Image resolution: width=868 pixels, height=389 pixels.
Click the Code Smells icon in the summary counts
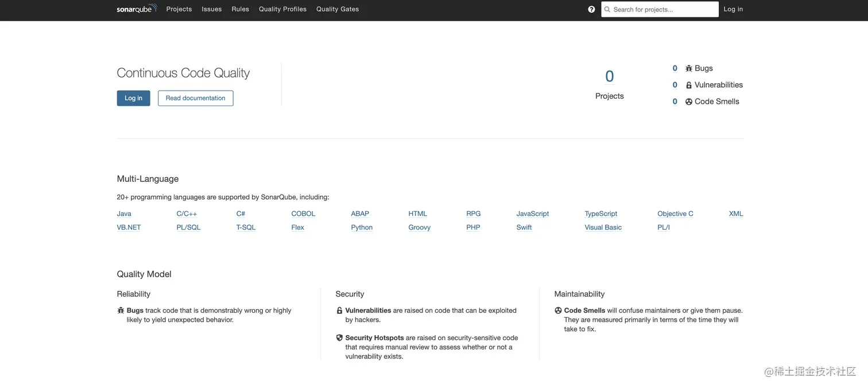(689, 102)
